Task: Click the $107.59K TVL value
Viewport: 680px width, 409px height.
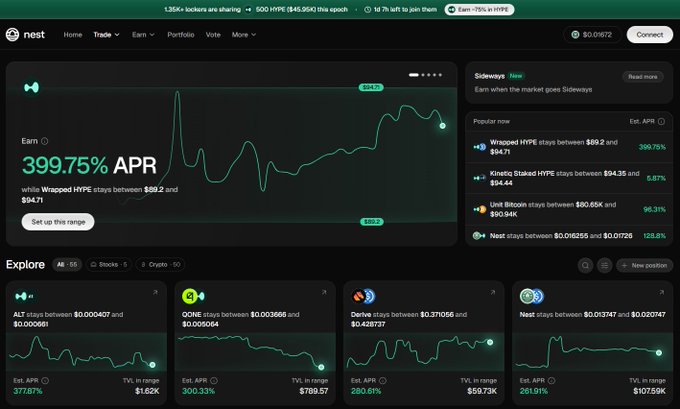Action: (649, 391)
